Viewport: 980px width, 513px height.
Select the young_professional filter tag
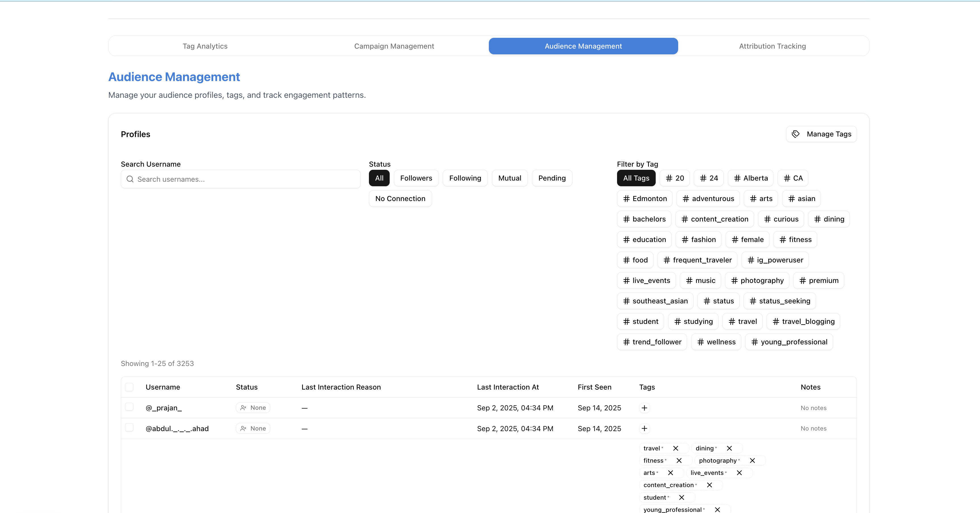(x=789, y=342)
